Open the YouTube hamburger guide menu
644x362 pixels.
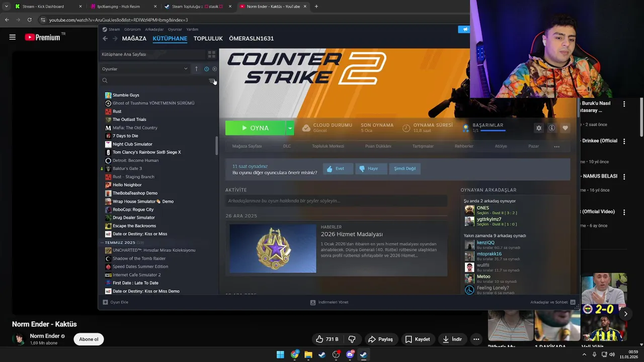pos(13,37)
